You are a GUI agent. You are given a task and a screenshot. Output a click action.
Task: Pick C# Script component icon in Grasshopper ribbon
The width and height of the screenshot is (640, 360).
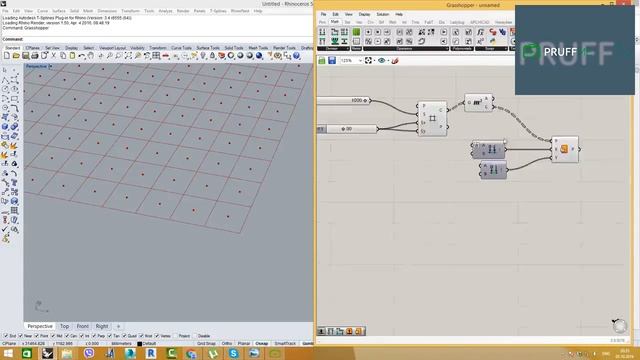pyautogui.click(x=493, y=32)
